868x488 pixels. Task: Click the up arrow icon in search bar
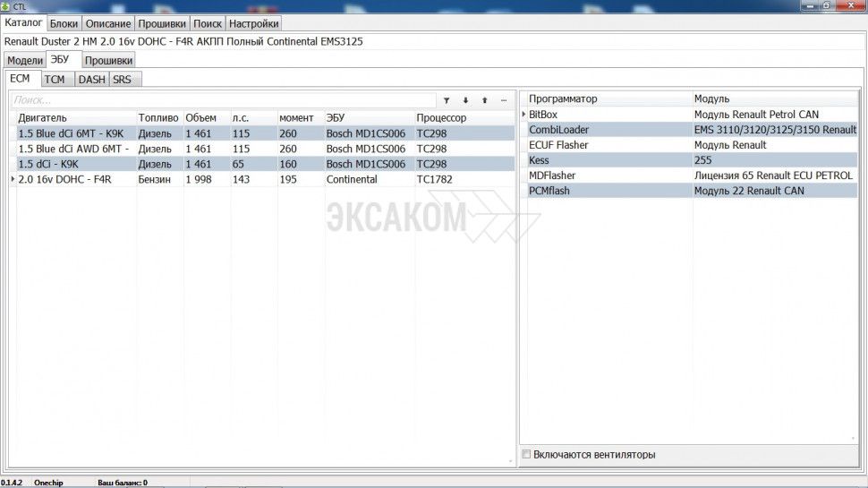coord(484,100)
